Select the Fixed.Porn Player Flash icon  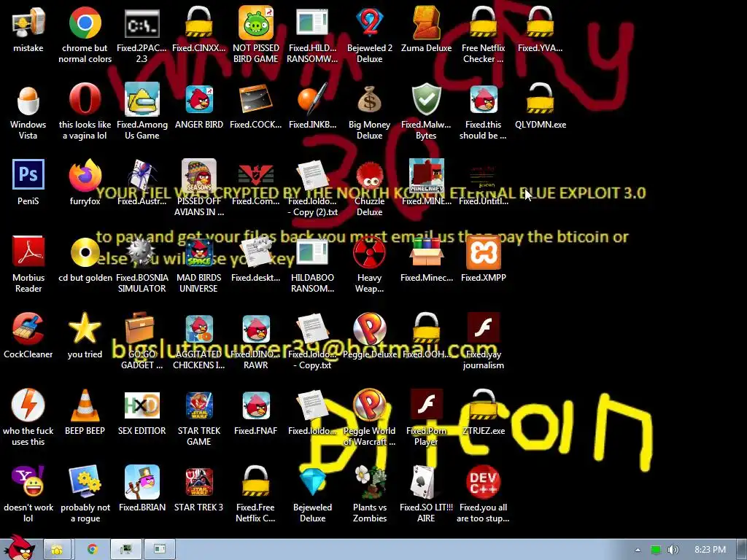(x=426, y=405)
